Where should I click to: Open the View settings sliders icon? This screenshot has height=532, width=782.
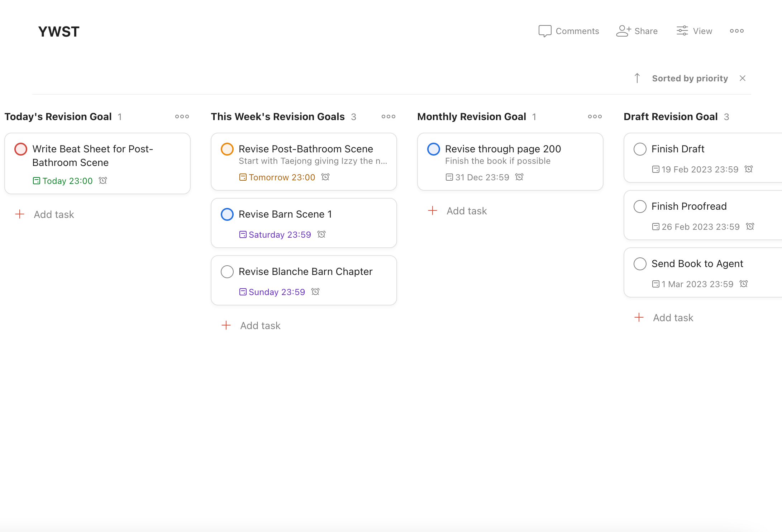coord(682,31)
